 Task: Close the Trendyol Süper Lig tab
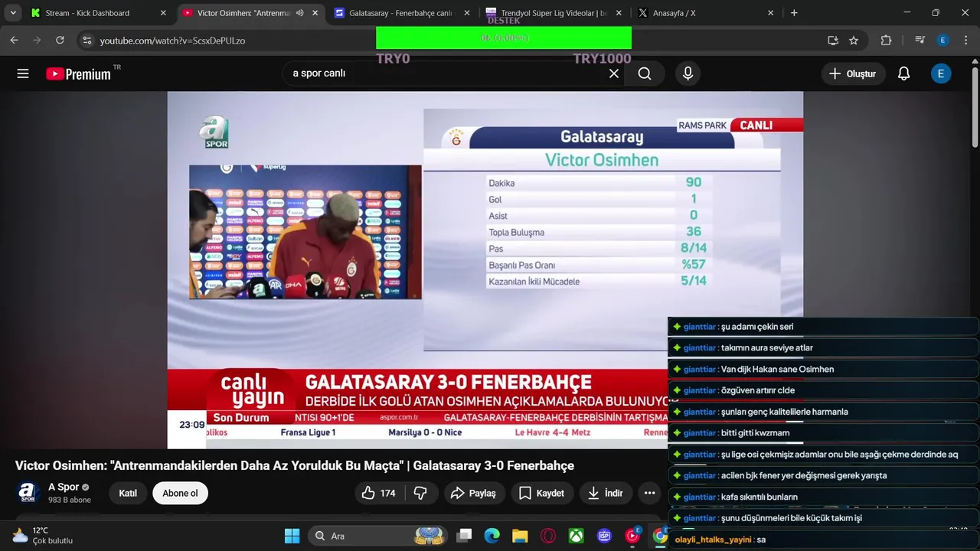point(619,13)
